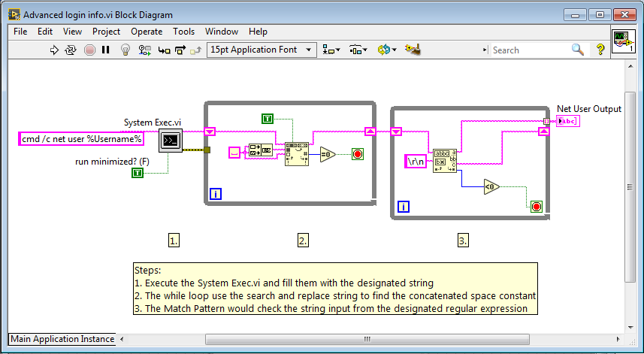Expand the Align Objects dropdown

pyautogui.click(x=331, y=50)
